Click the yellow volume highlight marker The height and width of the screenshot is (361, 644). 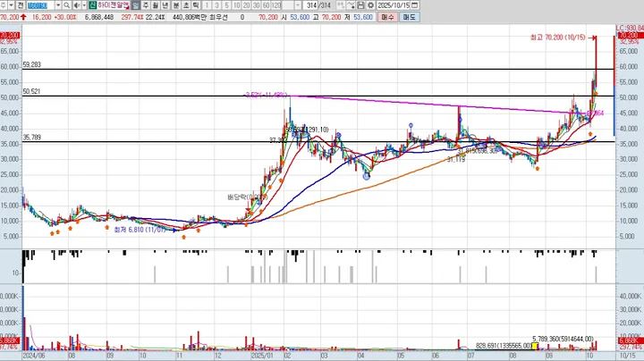coord(535,346)
